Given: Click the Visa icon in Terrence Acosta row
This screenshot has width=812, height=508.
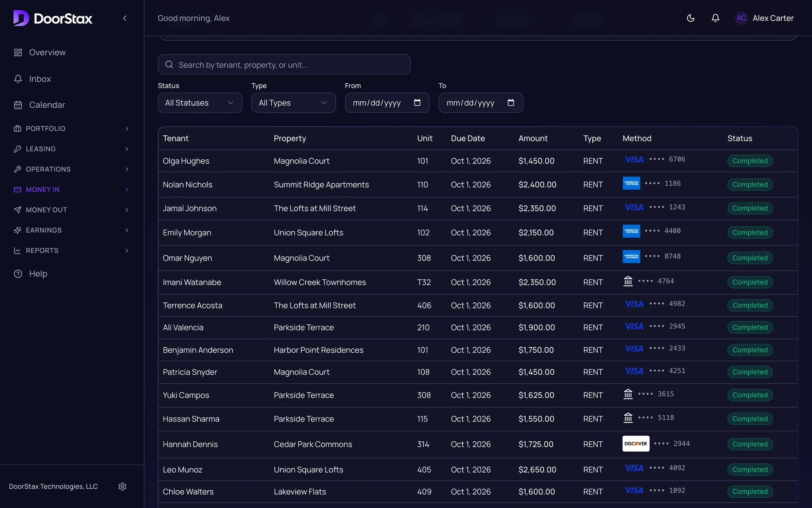Looking at the screenshot, I should click(634, 304).
